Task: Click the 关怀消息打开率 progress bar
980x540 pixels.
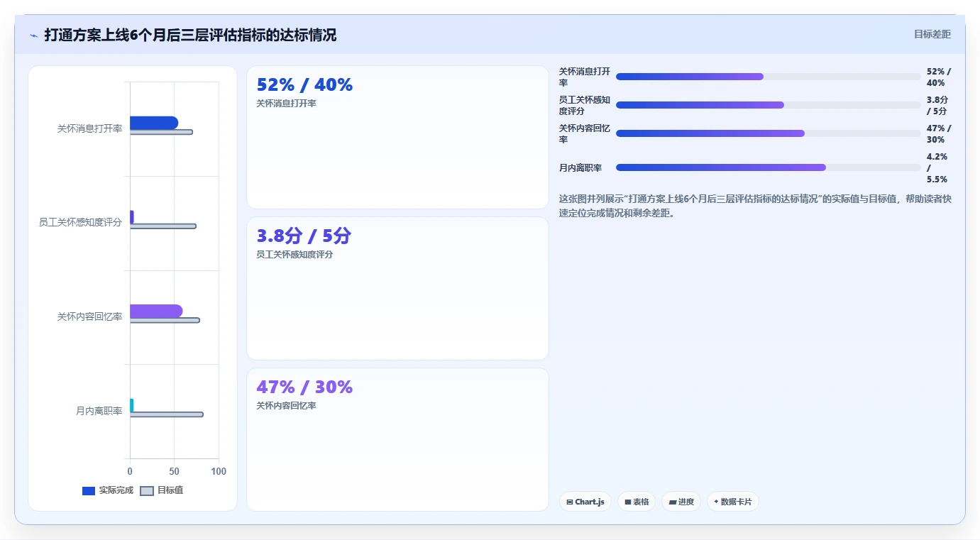Action: tap(769, 77)
